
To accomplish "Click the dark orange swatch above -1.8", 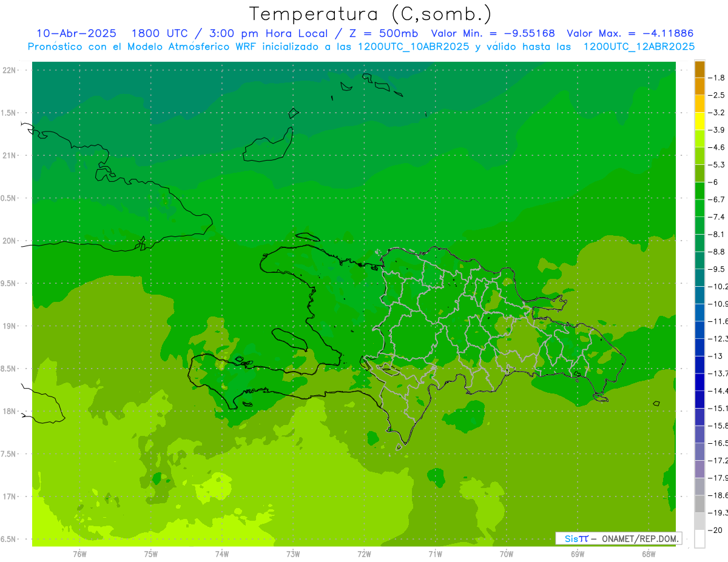I will click(x=699, y=69).
